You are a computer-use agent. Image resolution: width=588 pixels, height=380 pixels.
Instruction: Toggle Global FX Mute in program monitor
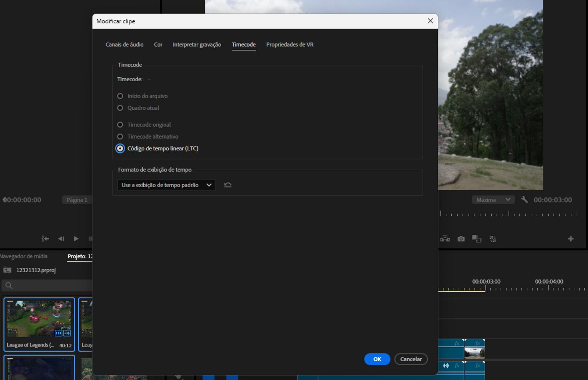tap(493, 238)
